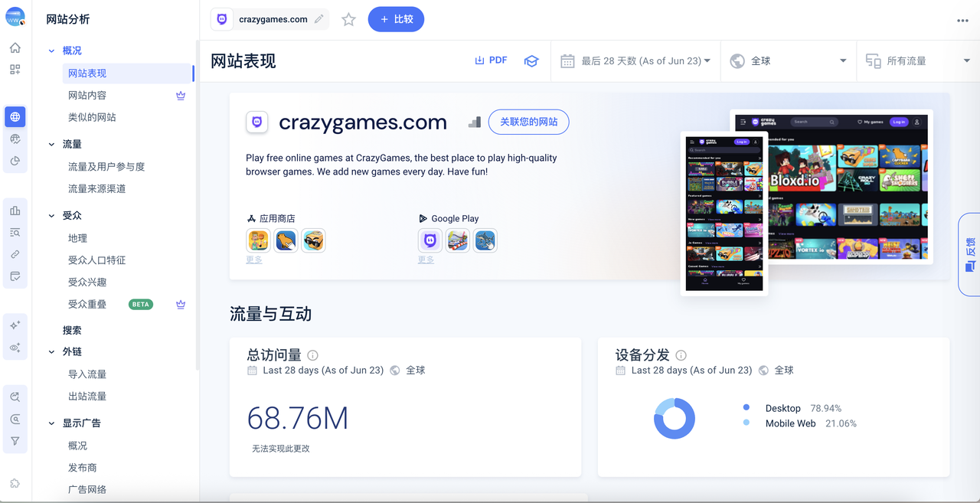Open the globe website analysis icon

tap(15, 117)
